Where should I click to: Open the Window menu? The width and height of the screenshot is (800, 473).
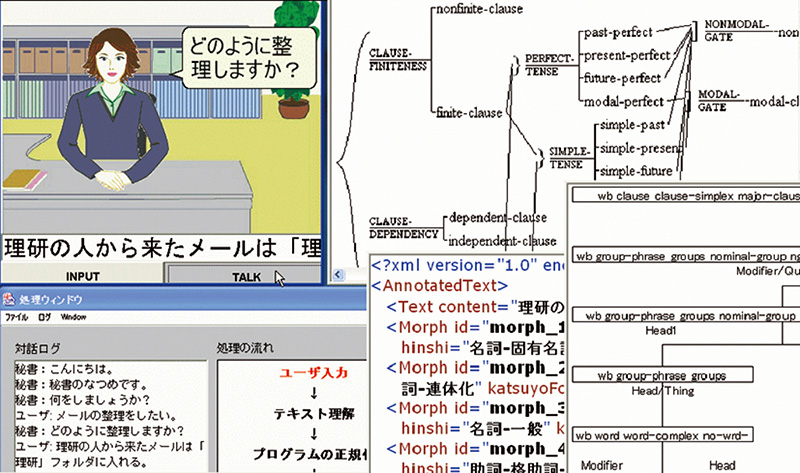tap(73, 316)
